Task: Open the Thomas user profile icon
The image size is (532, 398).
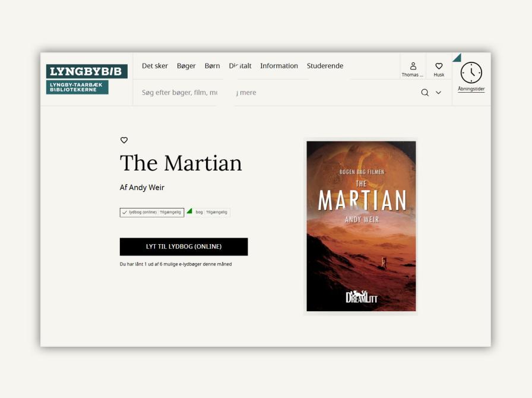Action: (413, 69)
